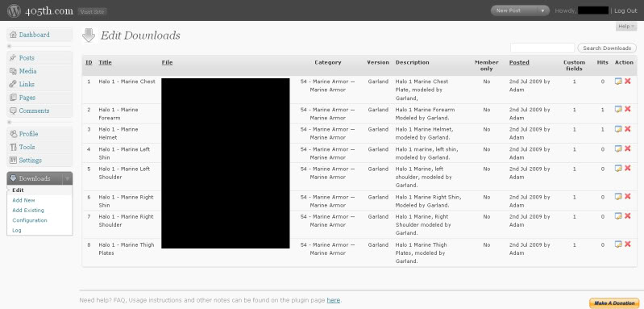
Task: Edit the Marine Right Shin download
Action: pos(618,196)
